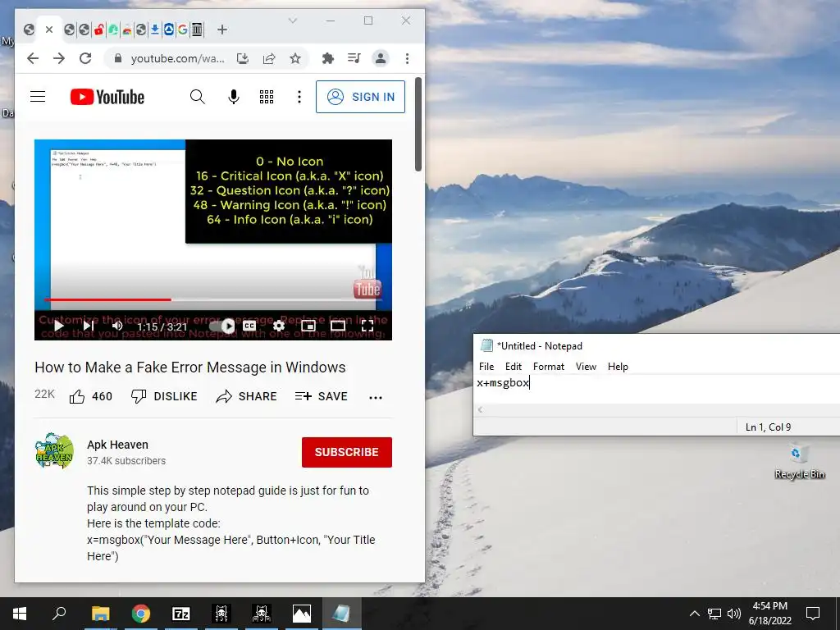Select the Recycle Bin desktop icon
Viewport: 840px width, 630px height.
(x=799, y=461)
